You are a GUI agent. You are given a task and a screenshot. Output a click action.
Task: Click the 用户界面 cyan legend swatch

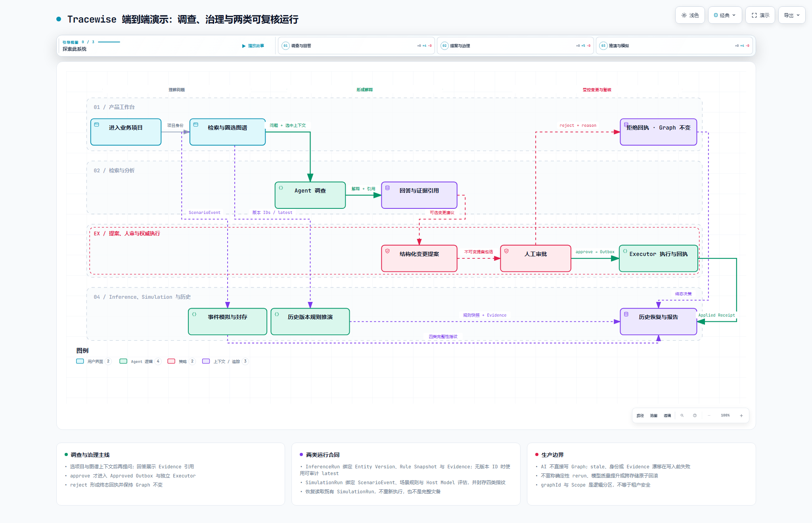coord(80,361)
